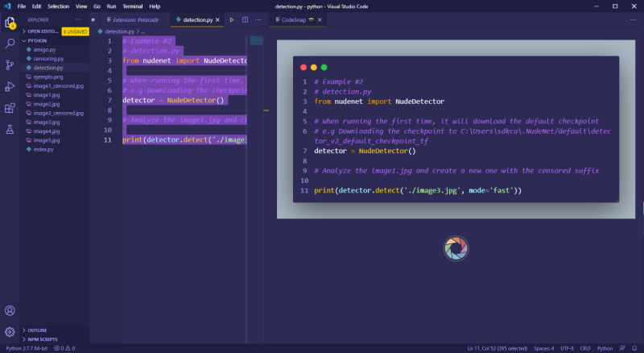Open more actions for CodeSnap editor group
The height and width of the screenshot is (353, 644).
pyautogui.click(x=633, y=20)
